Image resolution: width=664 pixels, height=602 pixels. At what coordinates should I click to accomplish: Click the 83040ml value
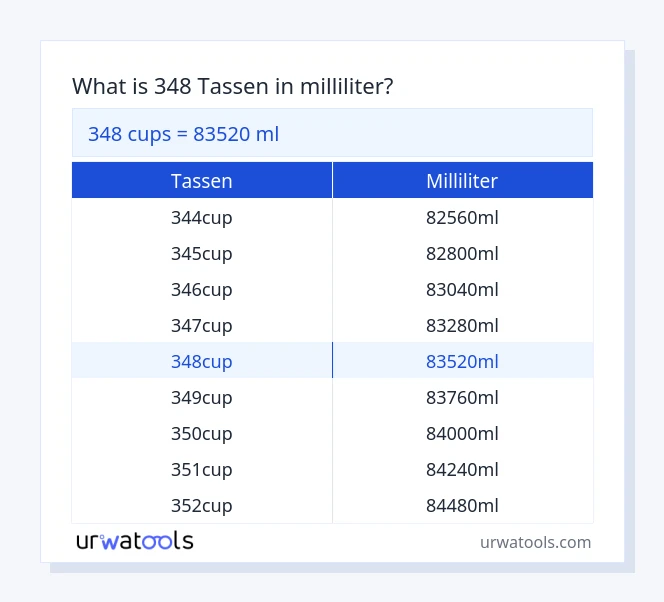(x=462, y=289)
